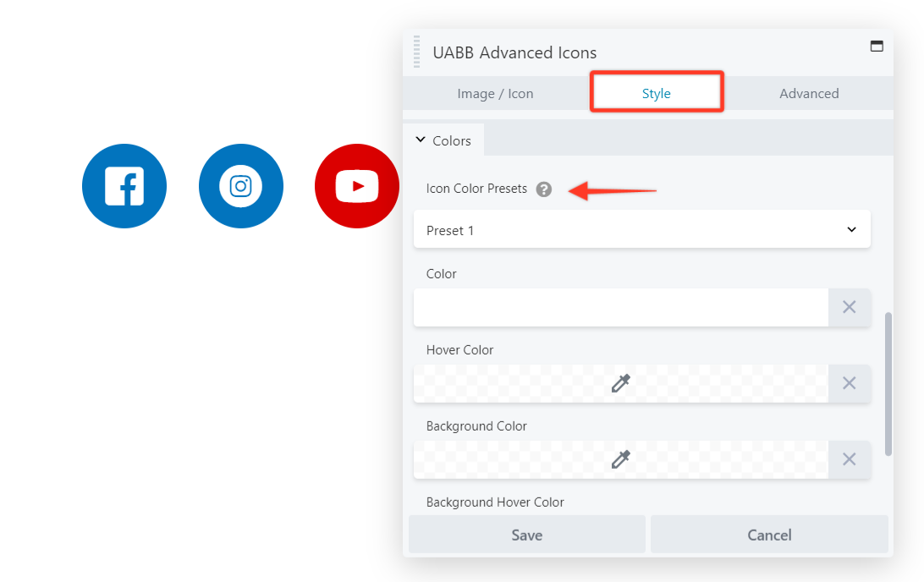Click the empty Color input field
This screenshot has width=924, height=582.
click(x=620, y=307)
